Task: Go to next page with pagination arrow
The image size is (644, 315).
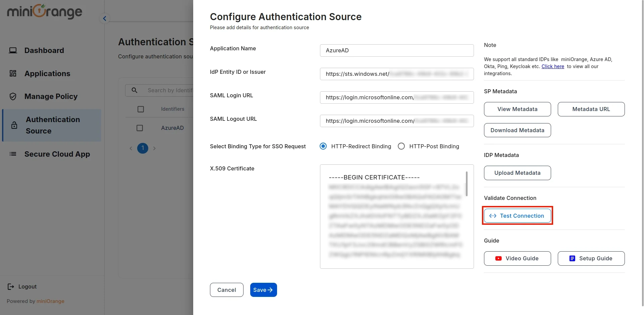Action: [x=155, y=148]
